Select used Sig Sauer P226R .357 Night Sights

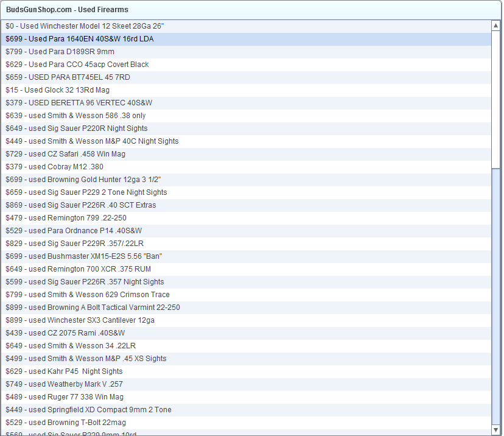(x=246, y=282)
